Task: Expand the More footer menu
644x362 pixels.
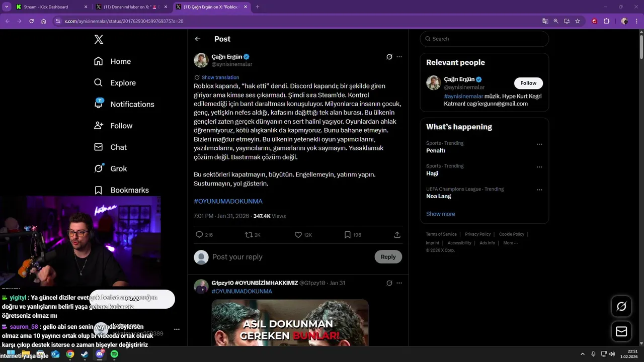Action: (x=510, y=243)
